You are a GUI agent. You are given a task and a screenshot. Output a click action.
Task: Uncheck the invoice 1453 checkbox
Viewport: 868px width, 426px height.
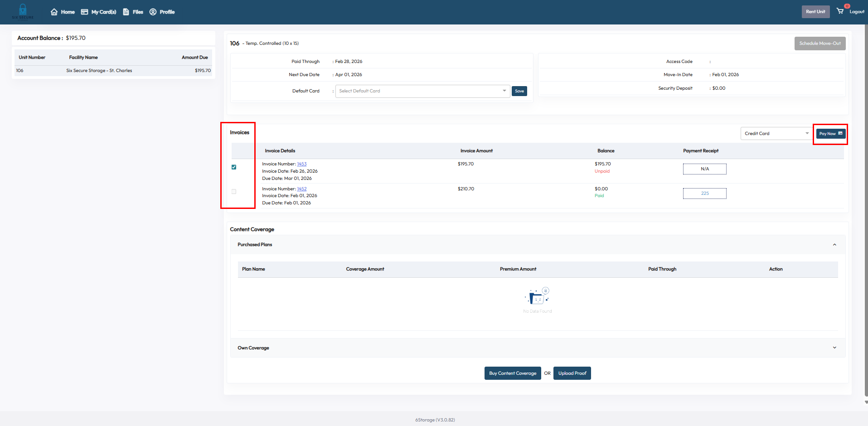[x=234, y=167]
